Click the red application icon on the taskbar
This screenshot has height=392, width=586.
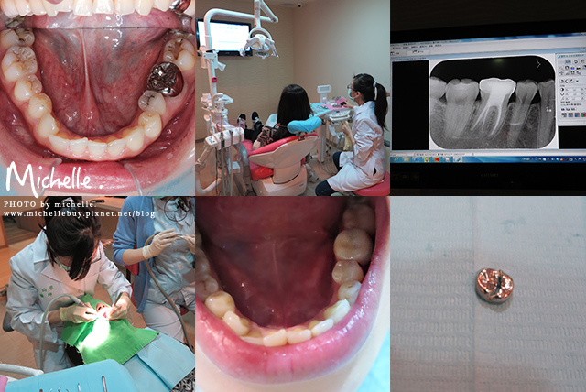tap(437, 159)
